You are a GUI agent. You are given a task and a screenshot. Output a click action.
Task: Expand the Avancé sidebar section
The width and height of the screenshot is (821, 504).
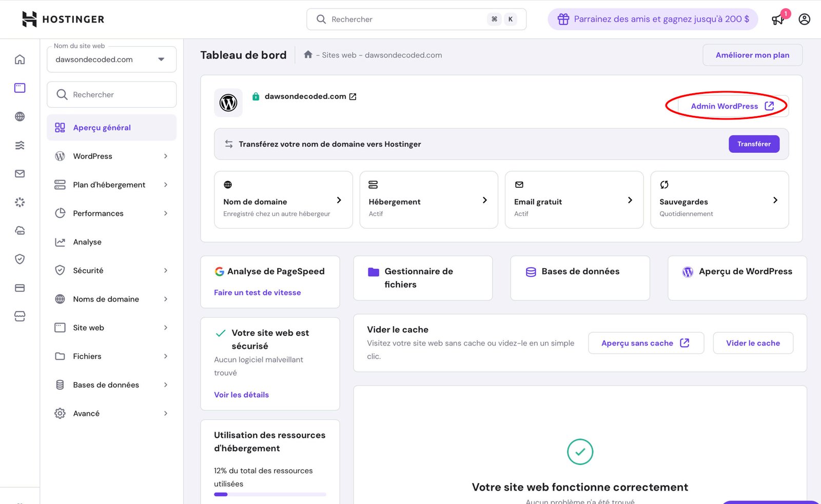[x=111, y=413]
